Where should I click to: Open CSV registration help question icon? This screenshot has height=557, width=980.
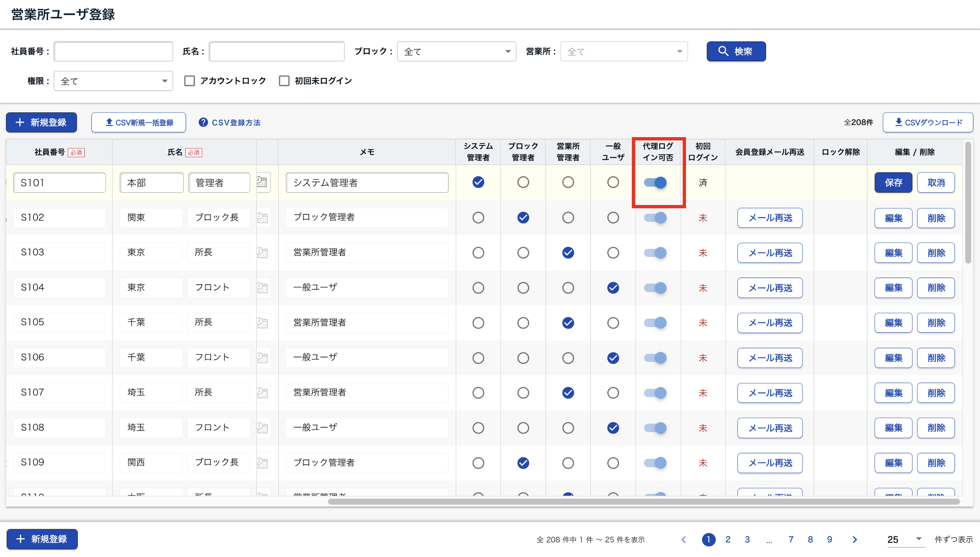click(x=203, y=123)
